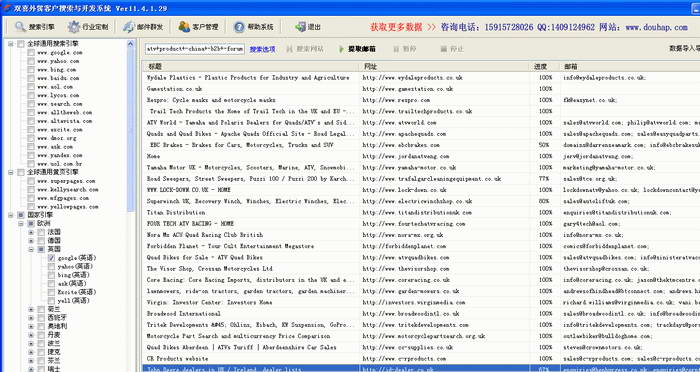Click the 停止 stop icon button
The height and width of the screenshot is (372, 700).
pos(452,49)
